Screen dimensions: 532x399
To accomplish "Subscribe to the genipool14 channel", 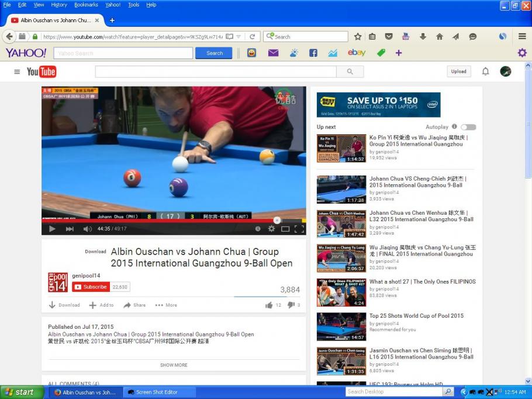I will coord(91,287).
